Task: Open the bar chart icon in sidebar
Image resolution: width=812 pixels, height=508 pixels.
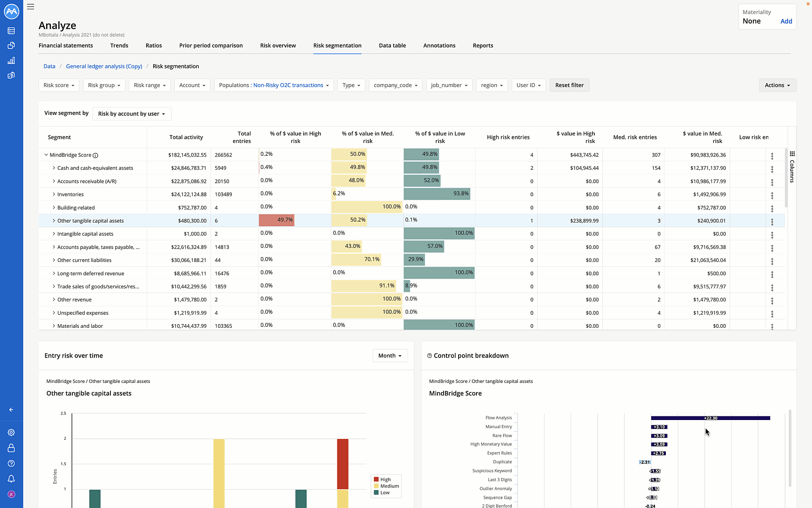Action: point(11,60)
